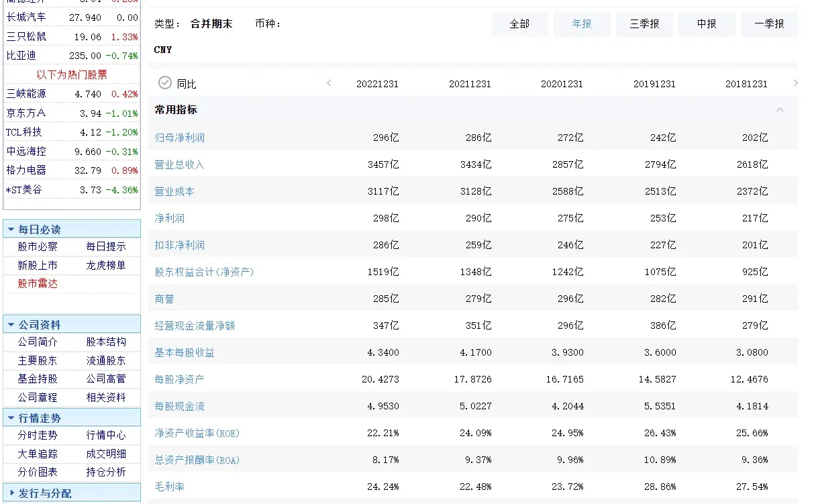This screenshot has height=504, width=814.
Task: Click 股市雷达 in the sidebar
Action: pos(38,283)
